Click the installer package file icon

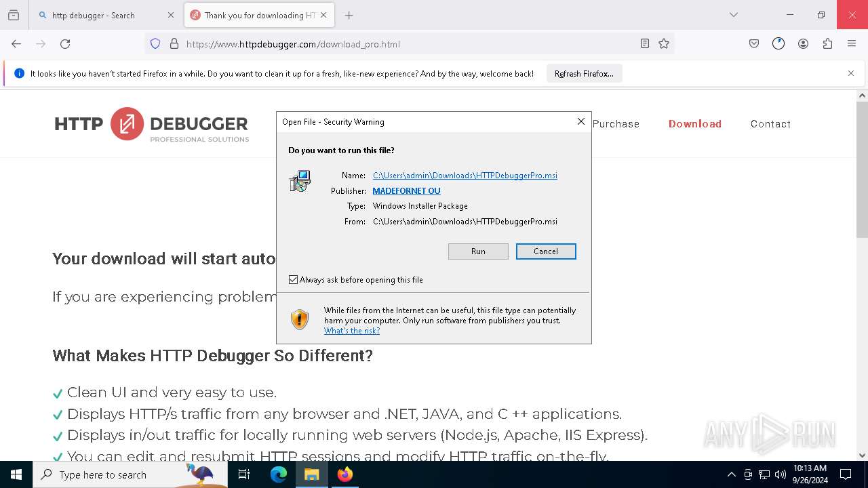300,181
